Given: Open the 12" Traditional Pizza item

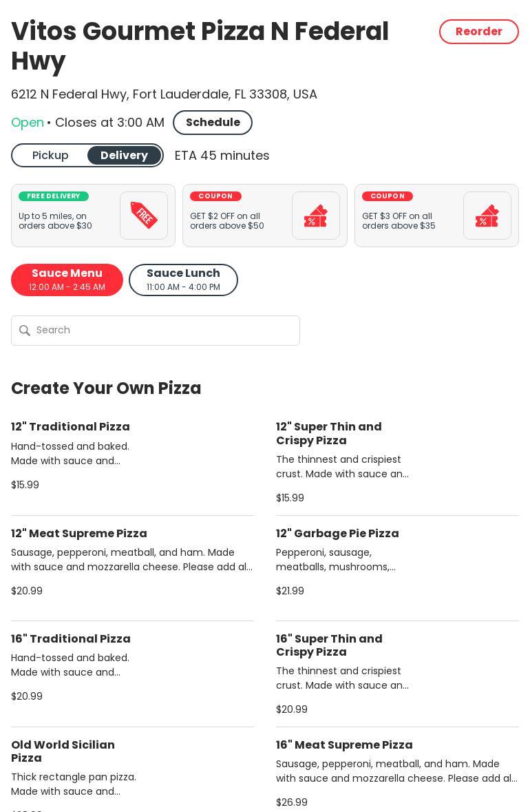Looking at the screenshot, I should 70,427.
